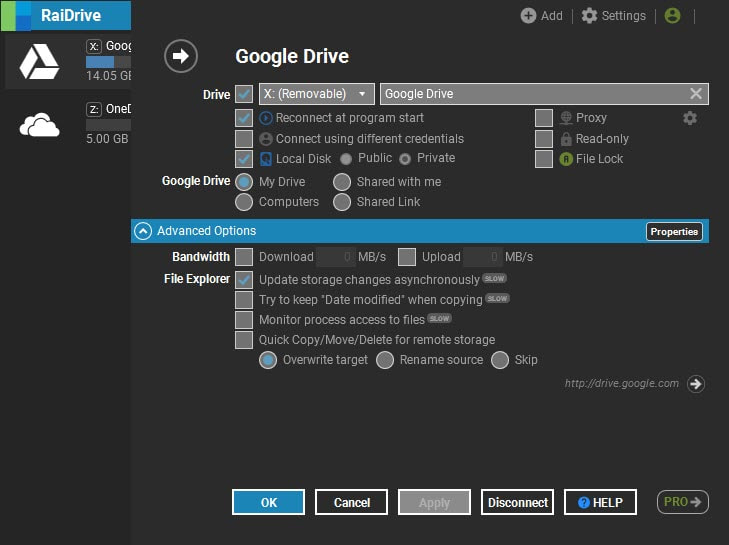Enable Monitor process access to files
This screenshot has width=729, height=545.
pyautogui.click(x=244, y=320)
